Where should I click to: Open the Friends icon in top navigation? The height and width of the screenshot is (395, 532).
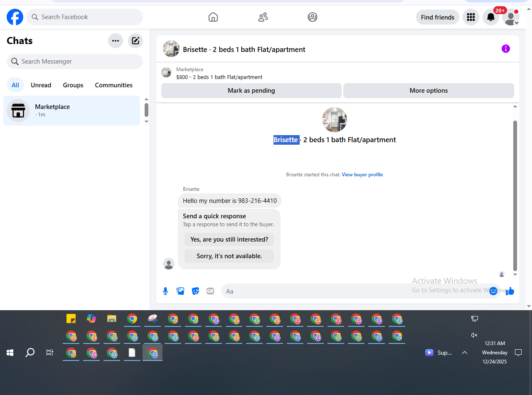pyautogui.click(x=263, y=17)
